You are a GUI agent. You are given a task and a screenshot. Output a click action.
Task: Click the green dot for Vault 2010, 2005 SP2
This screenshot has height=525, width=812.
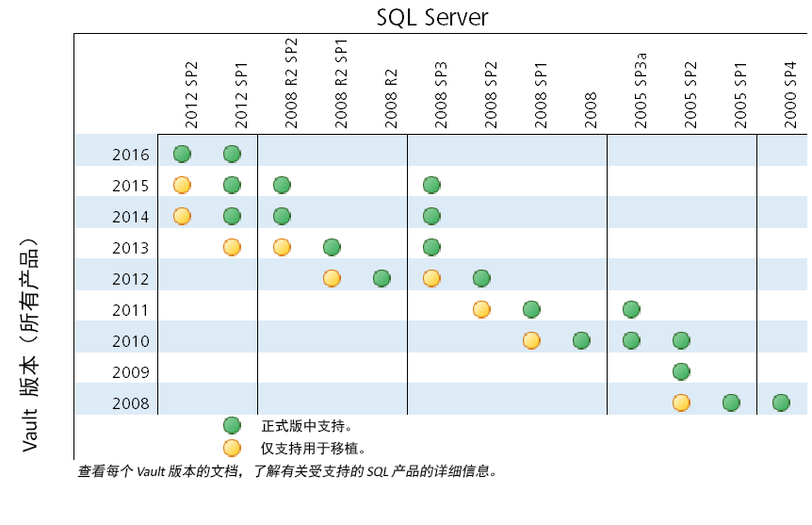click(x=681, y=340)
